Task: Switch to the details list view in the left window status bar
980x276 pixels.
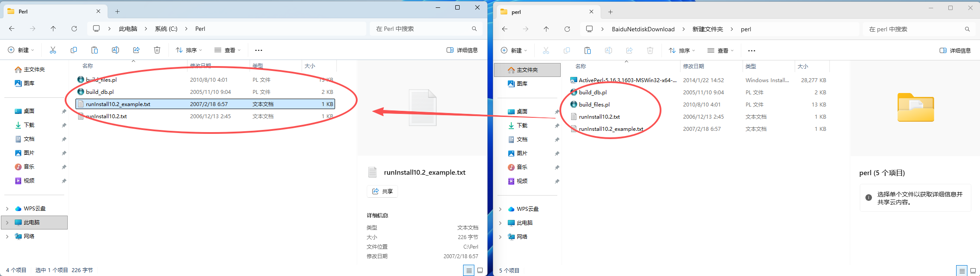Action: pyautogui.click(x=469, y=270)
